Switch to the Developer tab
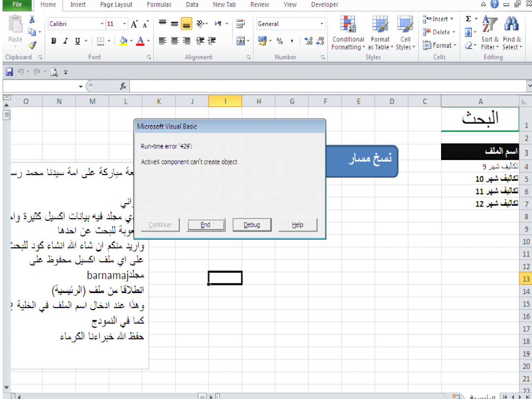This screenshot has width=532, height=399. [325, 5]
